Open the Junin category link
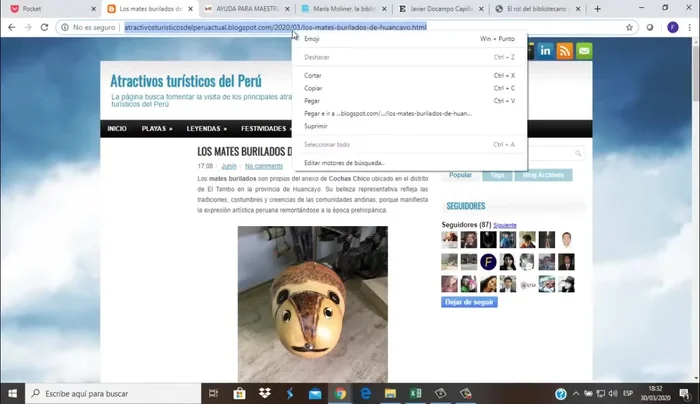Image resolution: width=700 pixels, height=404 pixels. click(x=229, y=166)
